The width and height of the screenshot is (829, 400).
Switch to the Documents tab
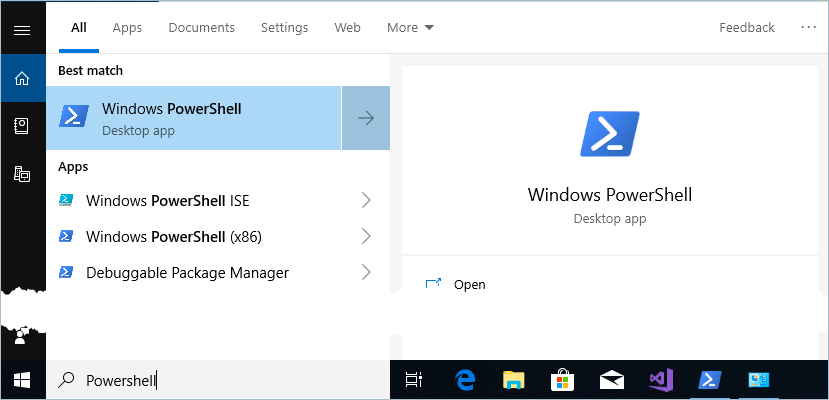[x=201, y=28]
